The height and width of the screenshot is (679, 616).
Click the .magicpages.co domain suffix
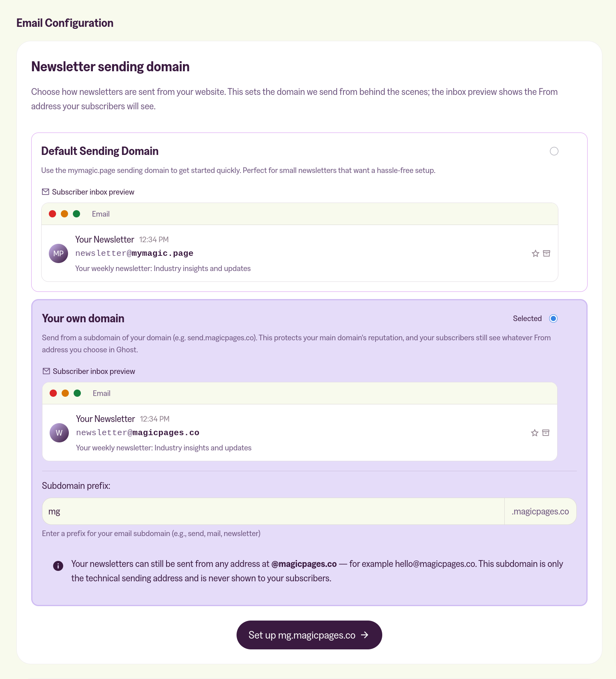(x=540, y=511)
